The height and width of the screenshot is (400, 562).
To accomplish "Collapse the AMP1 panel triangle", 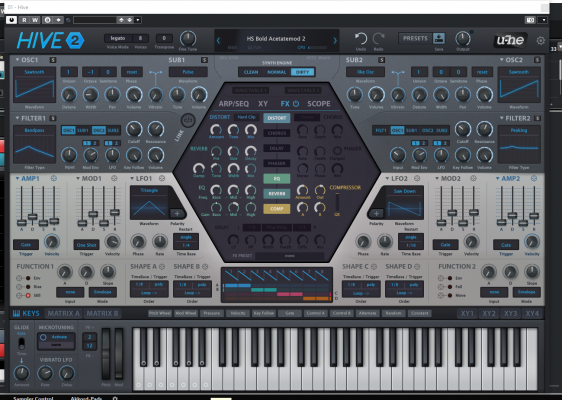I will coord(17,178).
